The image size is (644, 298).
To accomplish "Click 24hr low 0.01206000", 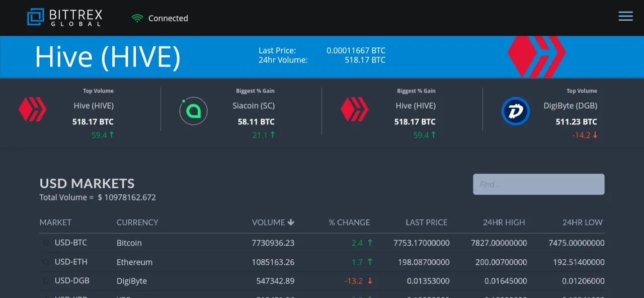I will pyautogui.click(x=583, y=280).
